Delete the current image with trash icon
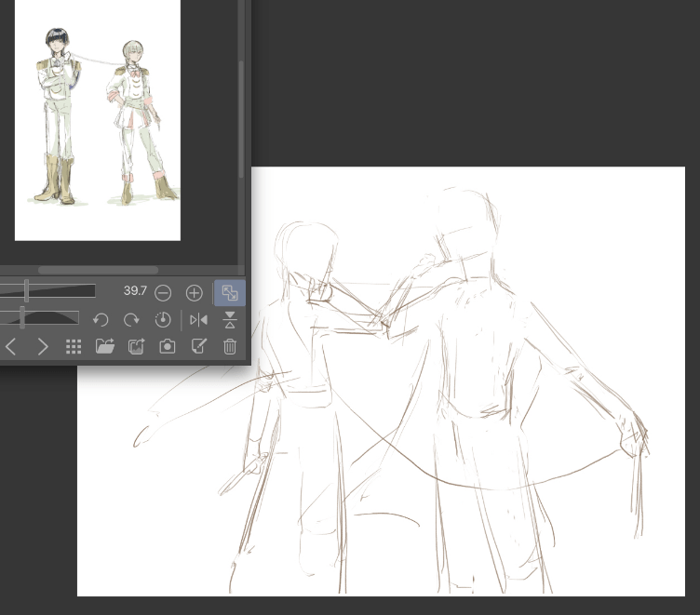 230,347
